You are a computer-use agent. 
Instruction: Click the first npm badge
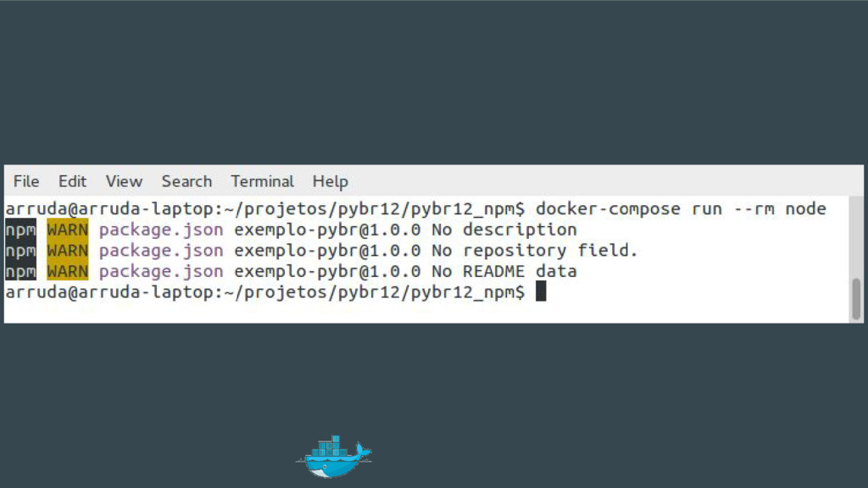click(x=20, y=229)
